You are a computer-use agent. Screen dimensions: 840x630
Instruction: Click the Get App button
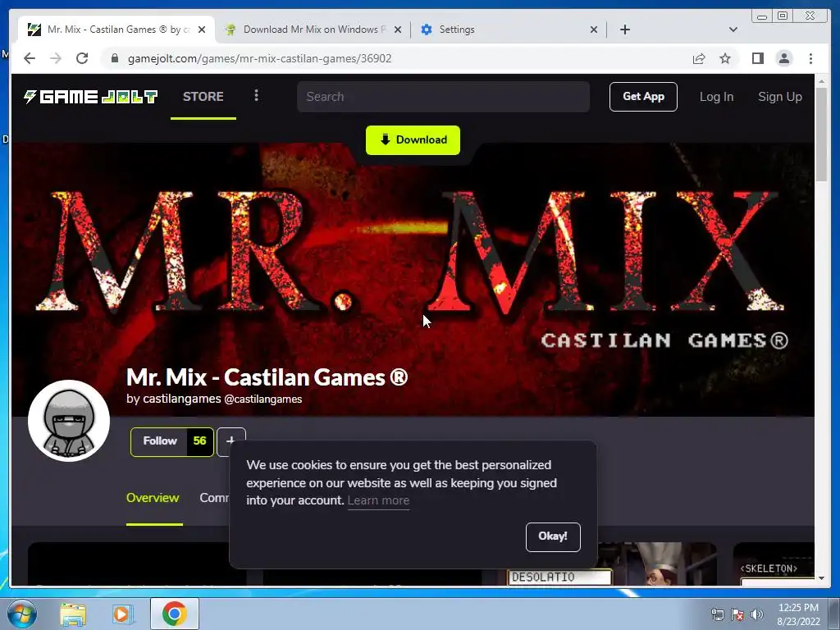[x=643, y=97]
